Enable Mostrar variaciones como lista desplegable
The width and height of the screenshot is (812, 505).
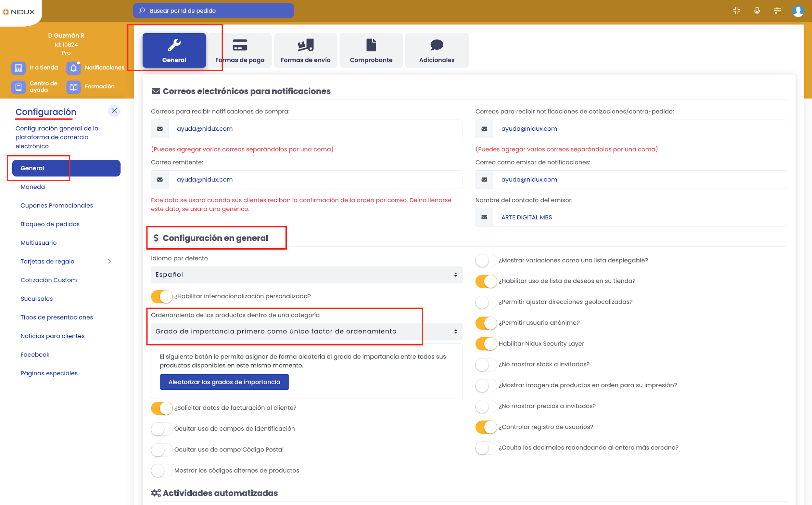[486, 261]
